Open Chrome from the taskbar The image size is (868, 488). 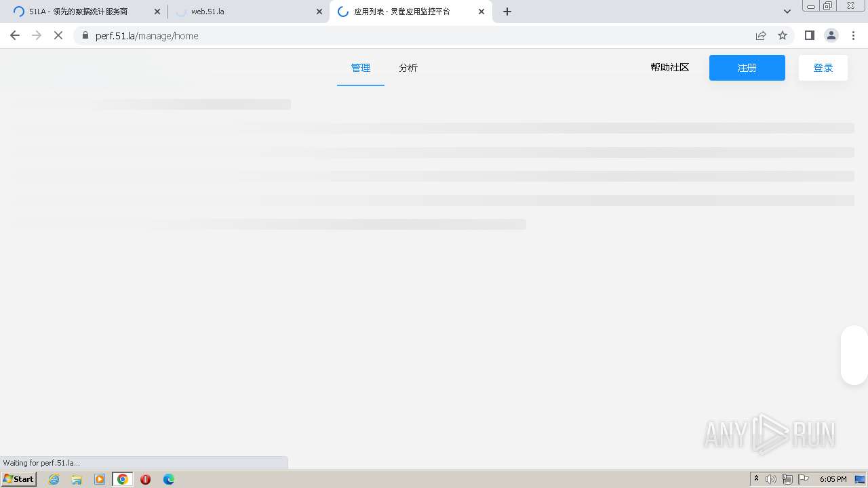[123, 479]
